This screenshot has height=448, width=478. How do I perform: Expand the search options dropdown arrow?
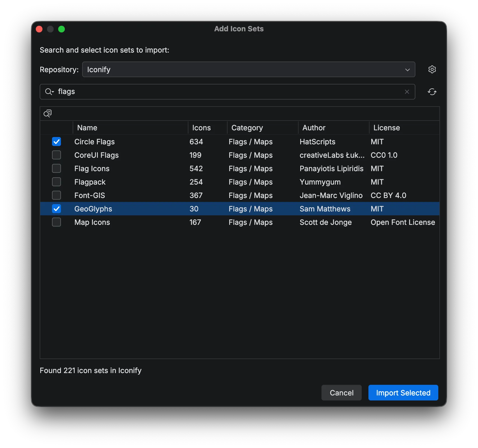[x=53, y=92]
